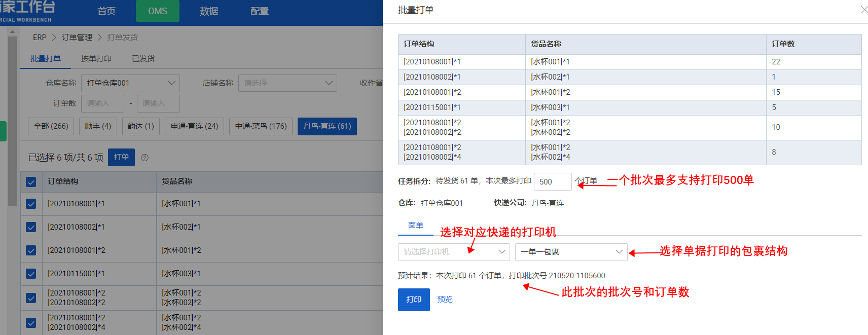The width and height of the screenshot is (868, 335).
Task: Filter by 全部 (266)
Action: tap(51, 126)
